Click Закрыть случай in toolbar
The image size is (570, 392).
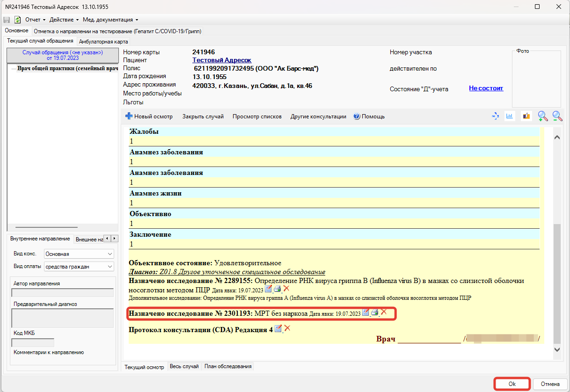(x=203, y=116)
